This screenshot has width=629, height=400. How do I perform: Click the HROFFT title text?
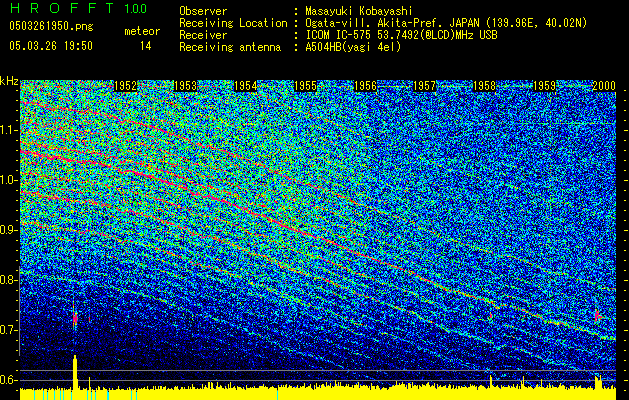(x=63, y=8)
